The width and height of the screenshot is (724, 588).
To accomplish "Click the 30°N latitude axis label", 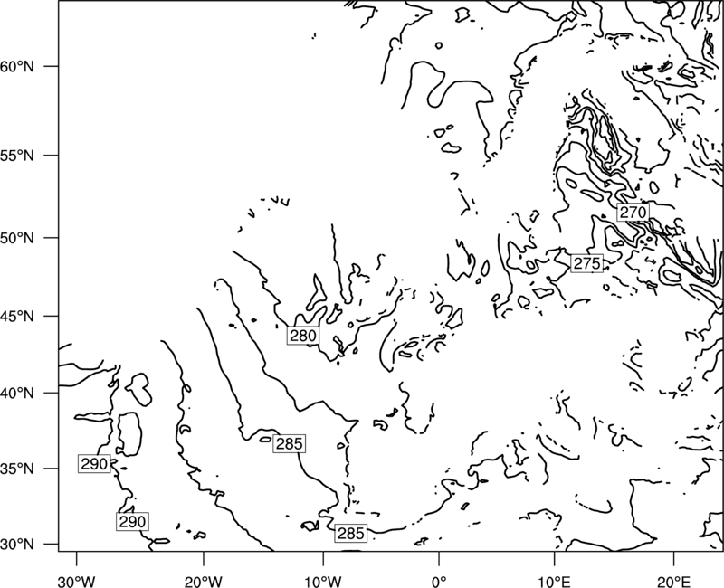I will pyautogui.click(x=17, y=545).
